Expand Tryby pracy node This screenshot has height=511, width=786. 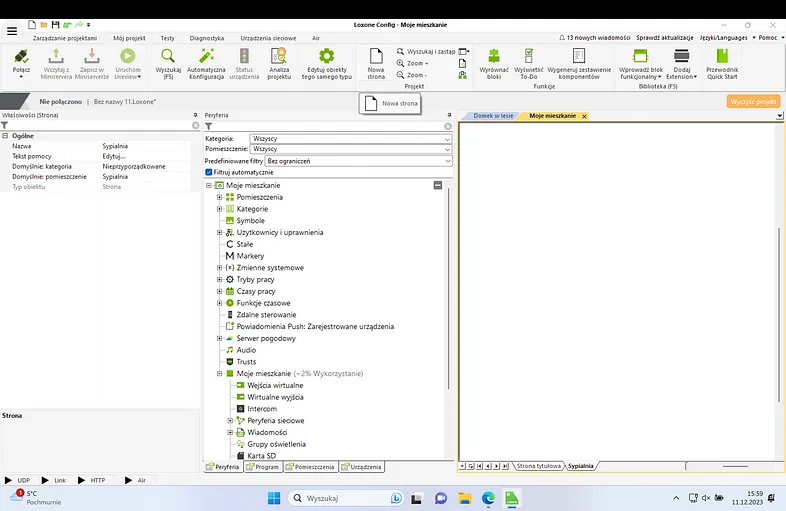tap(219, 279)
